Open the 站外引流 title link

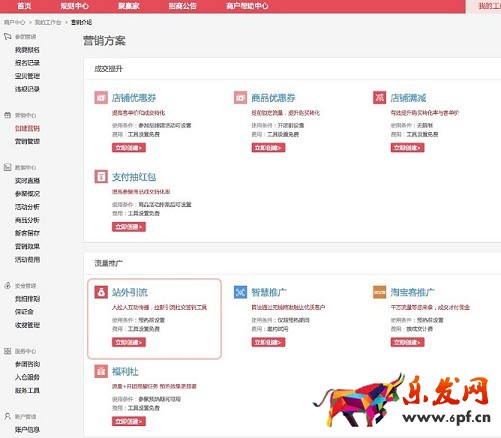(130, 292)
